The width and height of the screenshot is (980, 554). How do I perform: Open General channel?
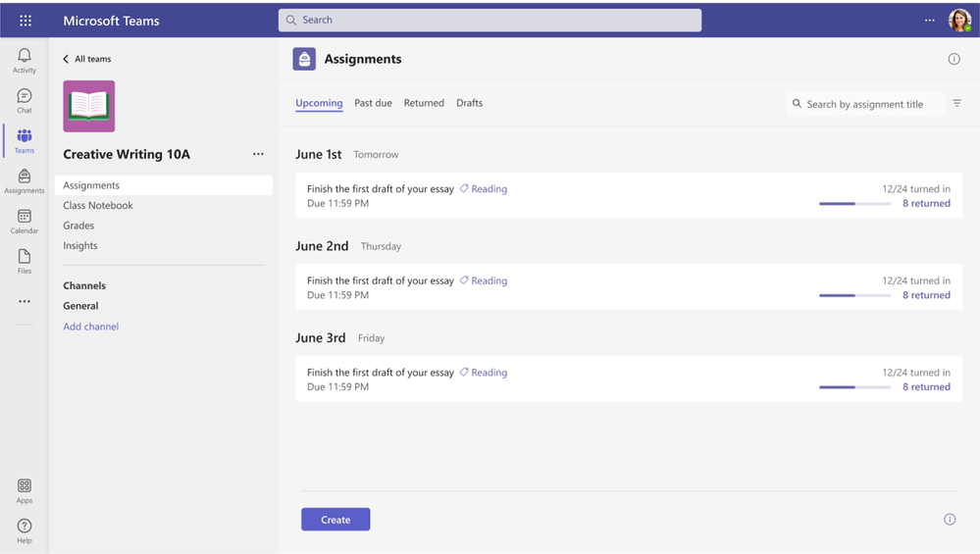pos(80,305)
